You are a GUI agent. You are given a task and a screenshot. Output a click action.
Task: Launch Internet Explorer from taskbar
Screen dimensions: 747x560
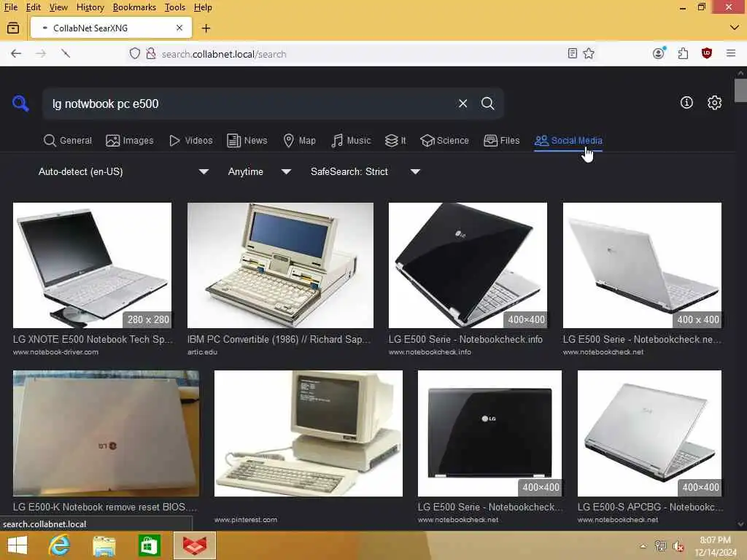(x=60, y=545)
